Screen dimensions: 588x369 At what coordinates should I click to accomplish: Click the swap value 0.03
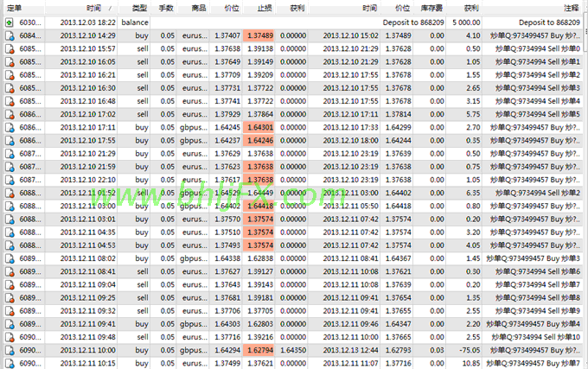point(437,350)
